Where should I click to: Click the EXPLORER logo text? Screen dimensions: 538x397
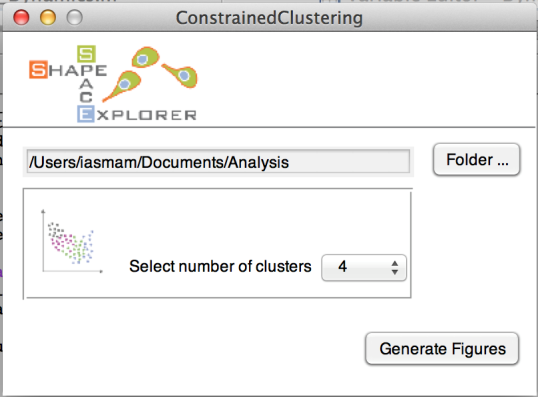coord(137,114)
